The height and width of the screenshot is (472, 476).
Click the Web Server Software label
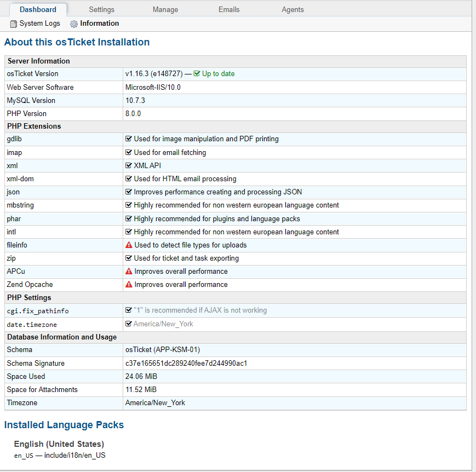[40, 88]
